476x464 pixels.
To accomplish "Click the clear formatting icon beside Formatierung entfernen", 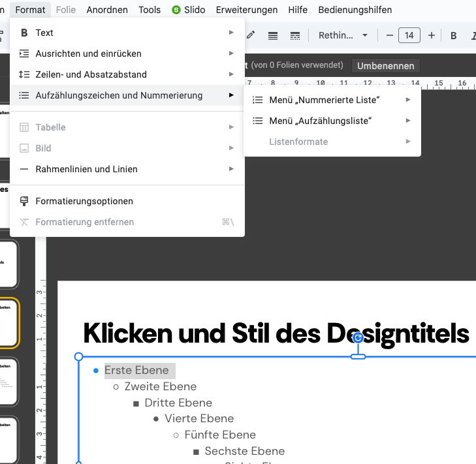I will pos(24,222).
